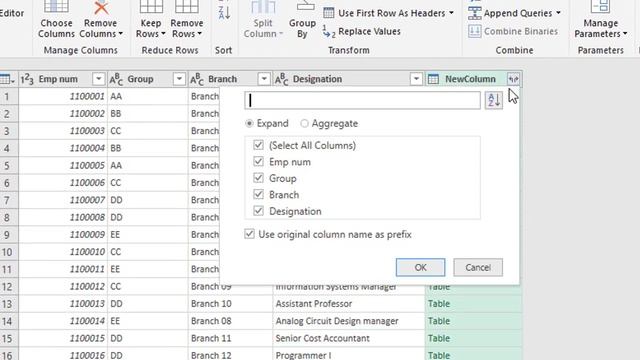Click the Senior Cost Accountant cell
Viewport: 640px width, 360px height.
click(x=349, y=338)
